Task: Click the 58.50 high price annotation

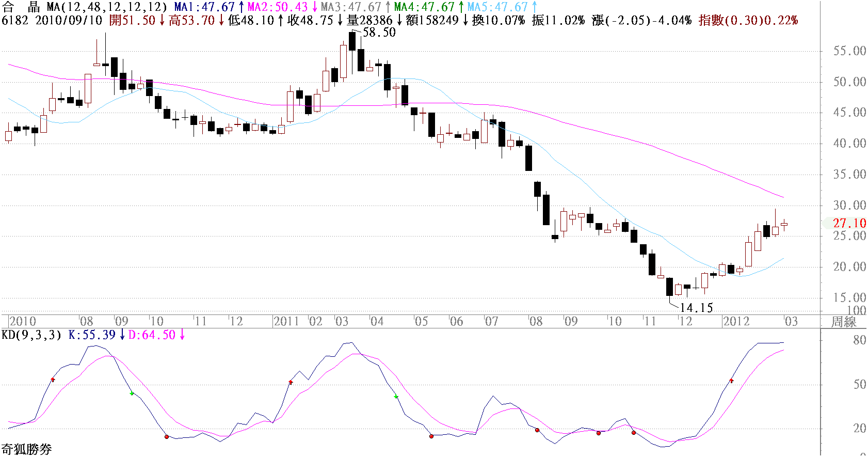Action: click(x=379, y=32)
